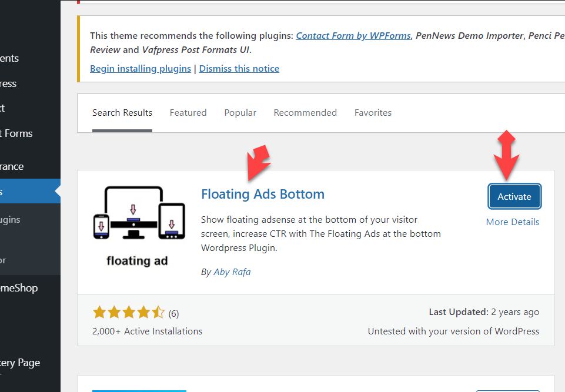Image resolution: width=565 pixels, height=392 pixels.
Task: Open the Recommended plugins tab
Action: coord(305,113)
